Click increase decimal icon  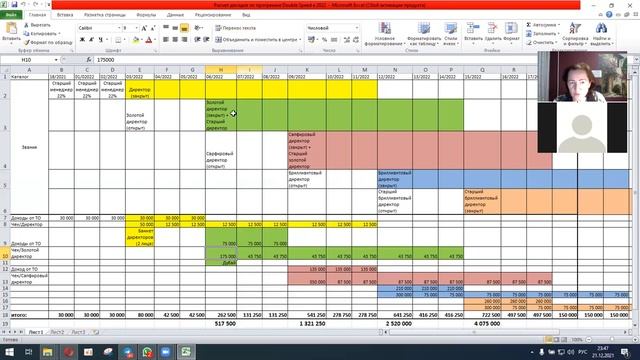click(x=347, y=40)
